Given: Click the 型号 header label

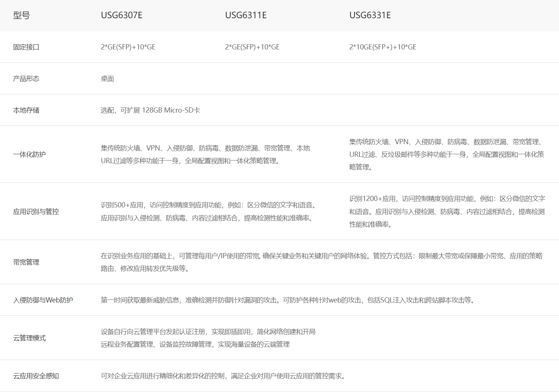Looking at the screenshot, I should coord(21,15).
